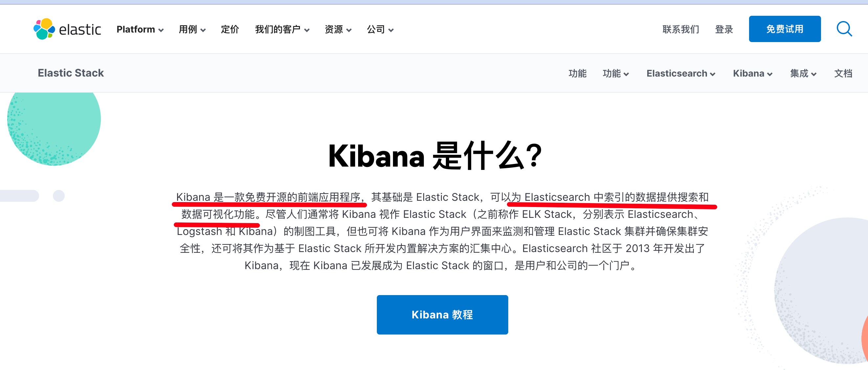The image size is (868, 370).
Task: Expand the Platform dropdown menu
Action: (140, 30)
